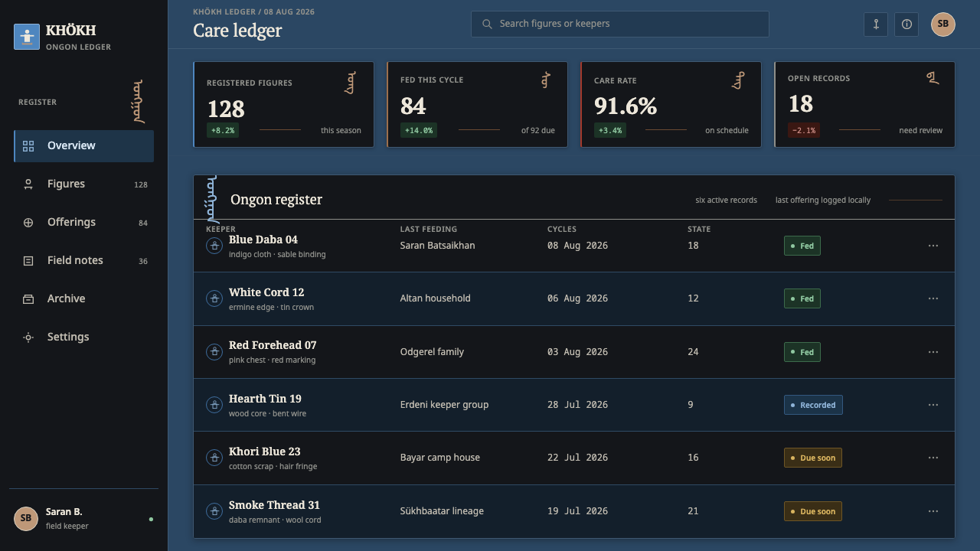Select the Care Rate stat card
The height and width of the screenshot is (551, 980).
(x=671, y=104)
